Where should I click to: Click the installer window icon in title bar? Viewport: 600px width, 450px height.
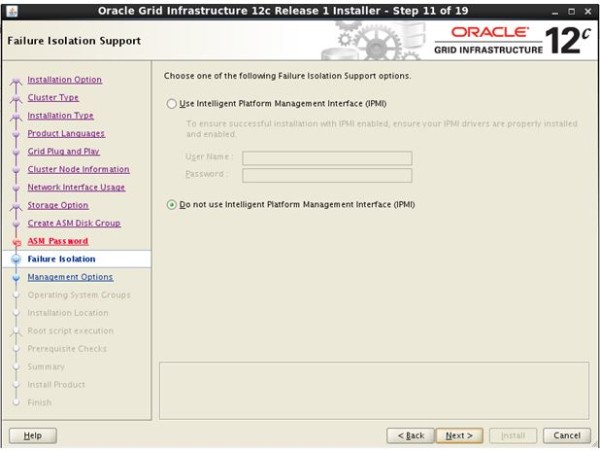coord(12,11)
